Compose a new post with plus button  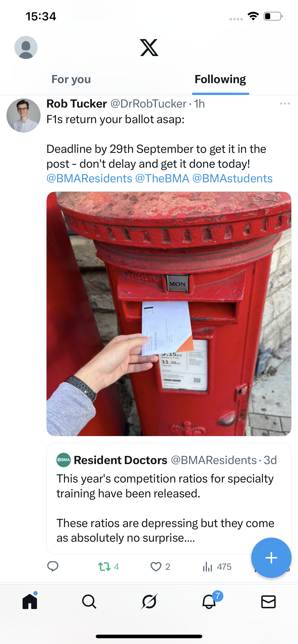pyautogui.click(x=271, y=558)
